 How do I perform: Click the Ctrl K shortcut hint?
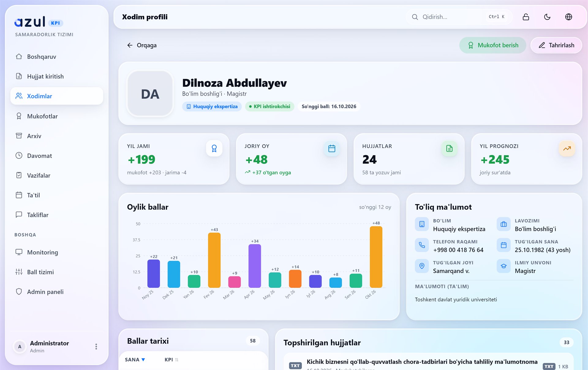[496, 17]
